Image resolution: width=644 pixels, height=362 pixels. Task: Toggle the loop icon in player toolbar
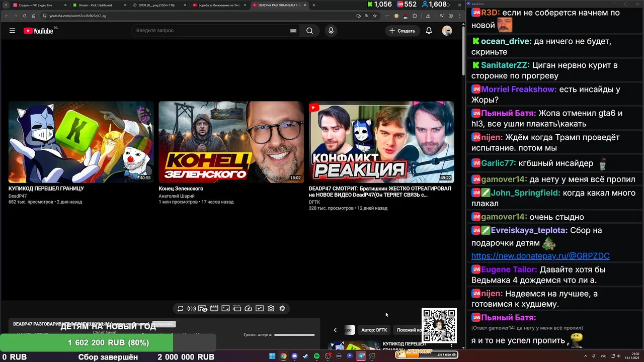click(180, 309)
